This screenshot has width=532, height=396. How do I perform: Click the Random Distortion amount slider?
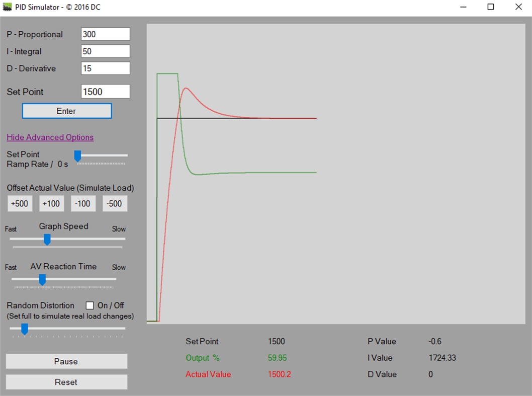[24, 330]
